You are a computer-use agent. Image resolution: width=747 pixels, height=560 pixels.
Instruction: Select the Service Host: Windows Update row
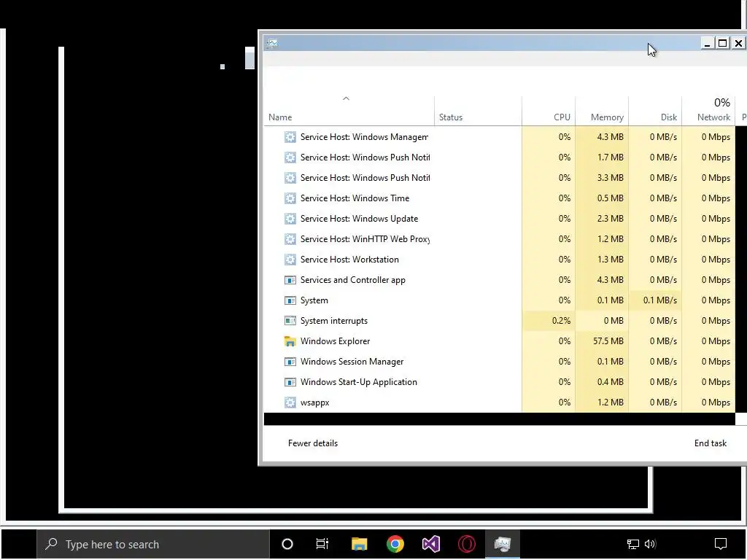pyautogui.click(x=499, y=219)
